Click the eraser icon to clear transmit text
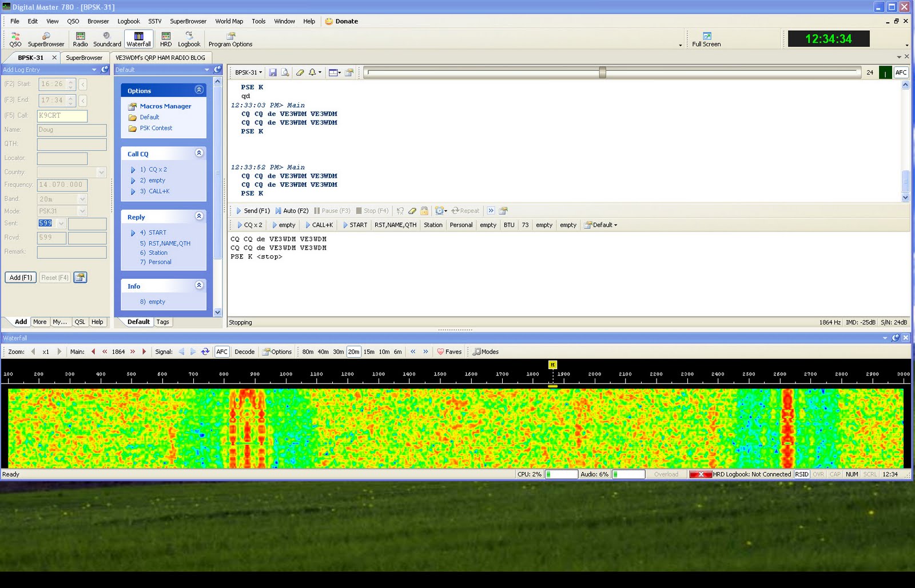This screenshot has width=915, height=588. 301,72
